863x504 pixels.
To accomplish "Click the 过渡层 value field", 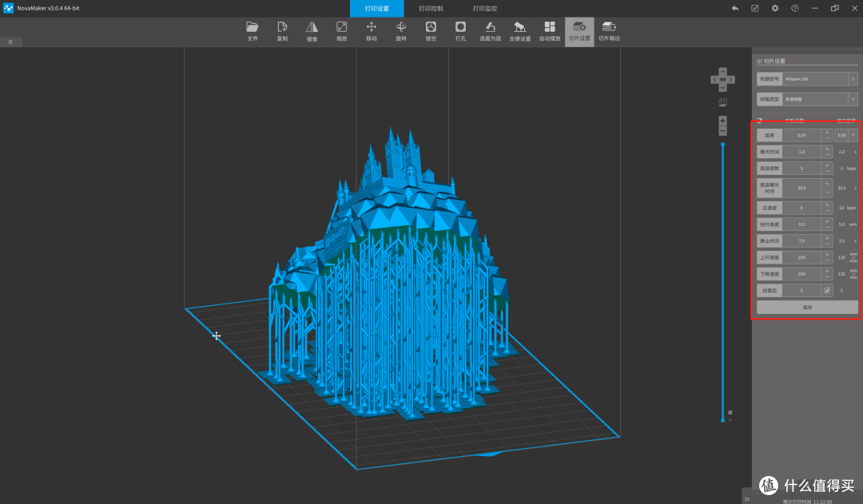I will (801, 208).
